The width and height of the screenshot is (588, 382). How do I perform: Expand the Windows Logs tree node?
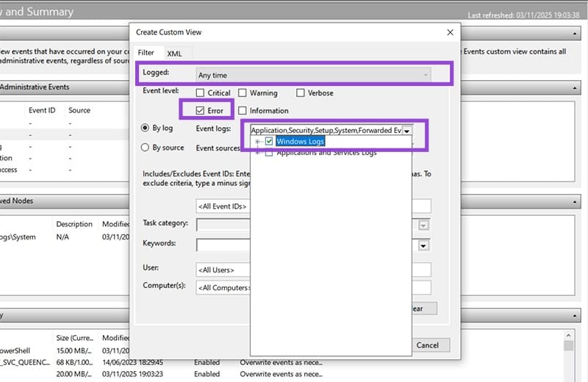[x=257, y=141]
